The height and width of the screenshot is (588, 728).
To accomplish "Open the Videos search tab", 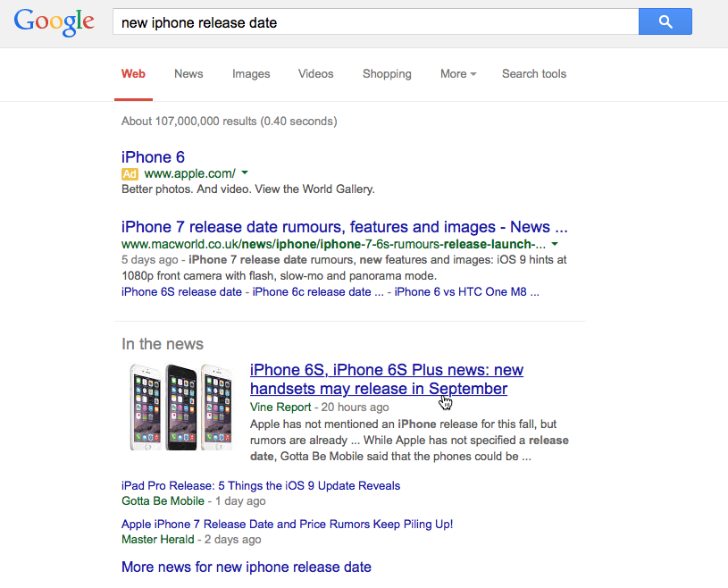I will point(315,74).
